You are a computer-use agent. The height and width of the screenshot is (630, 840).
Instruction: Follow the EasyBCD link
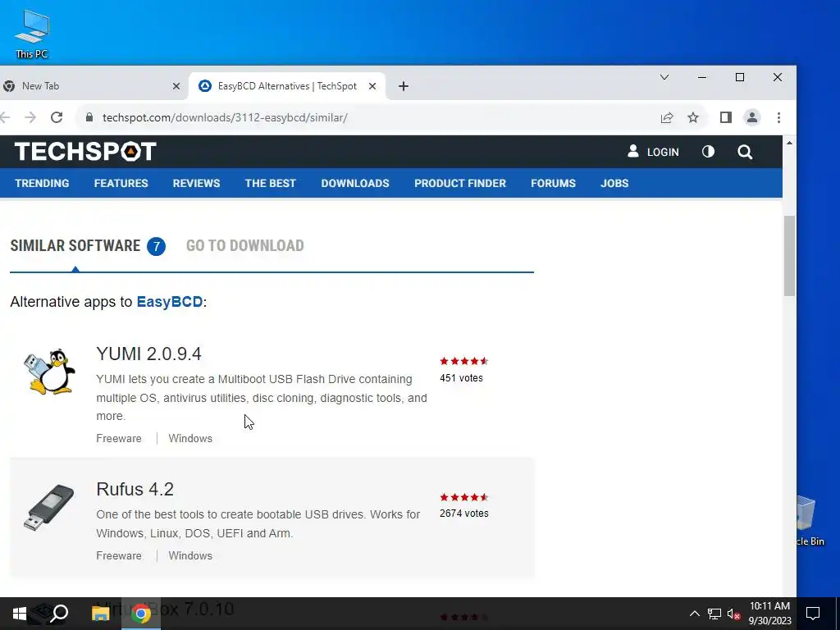(169, 302)
